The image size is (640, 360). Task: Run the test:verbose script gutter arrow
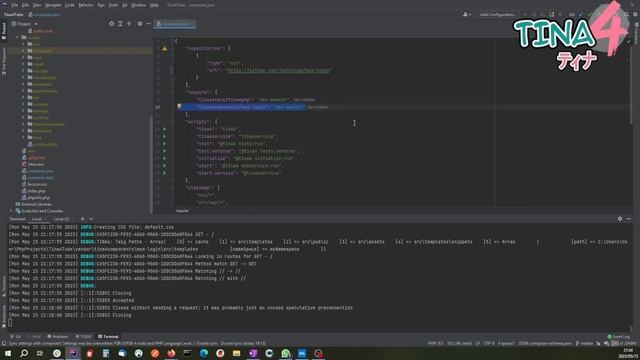(165, 151)
